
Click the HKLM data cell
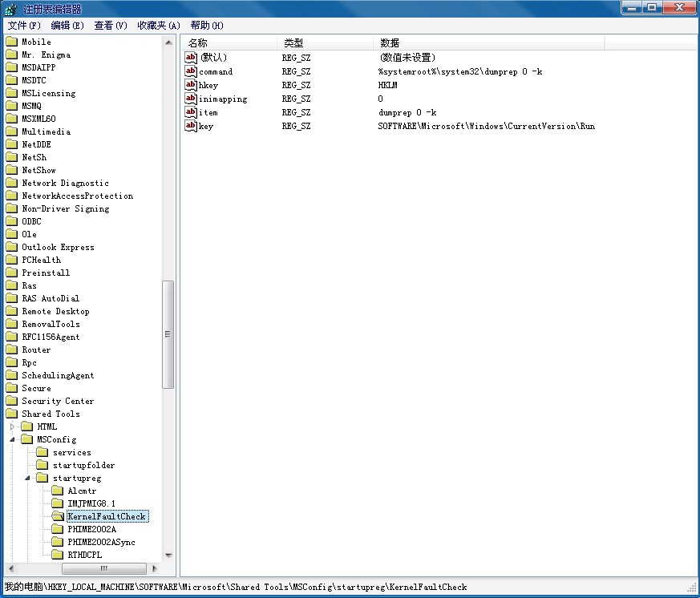(387, 85)
